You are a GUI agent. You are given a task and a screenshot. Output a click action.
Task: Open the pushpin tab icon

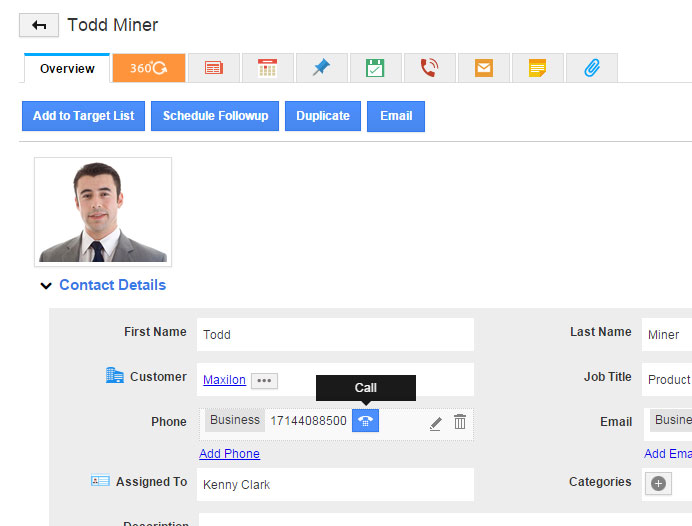(x=321, y=69)
